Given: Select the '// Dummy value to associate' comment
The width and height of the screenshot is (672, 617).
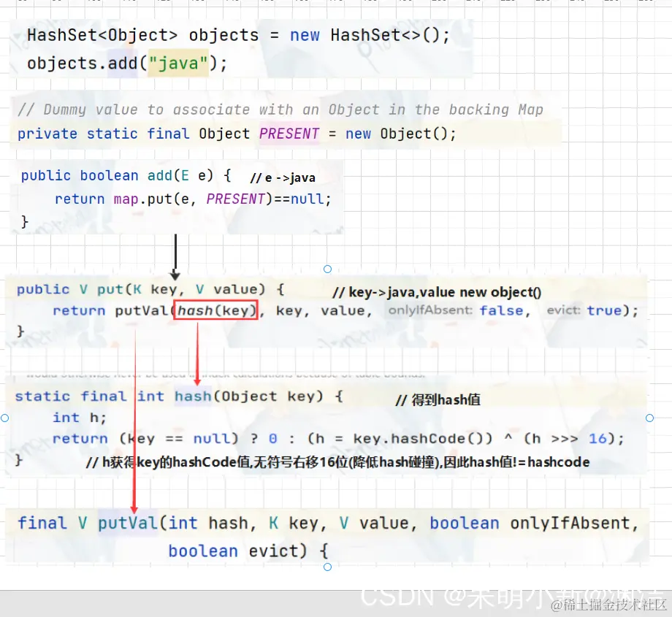Looking at the screenshot, I should [280, 110].
